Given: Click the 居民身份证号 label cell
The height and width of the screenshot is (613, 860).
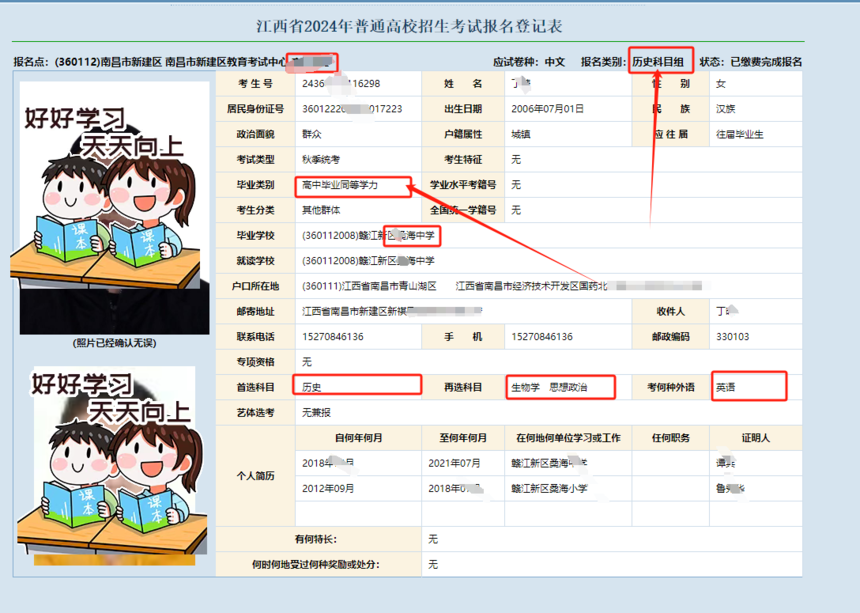Looking at the screenshot, I should pyautogui.click(x=256, y=109).
